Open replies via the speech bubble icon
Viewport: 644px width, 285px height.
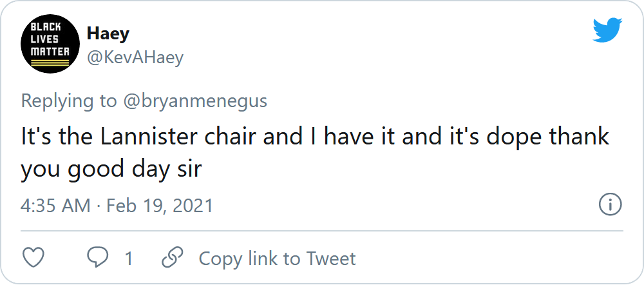pyautogui.click(x=98, y=259)
